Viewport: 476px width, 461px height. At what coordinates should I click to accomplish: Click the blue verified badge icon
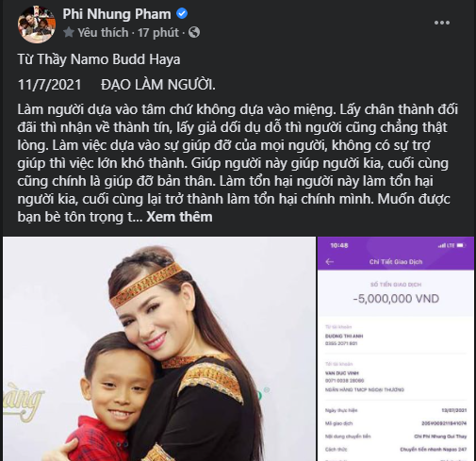(182, 13)
